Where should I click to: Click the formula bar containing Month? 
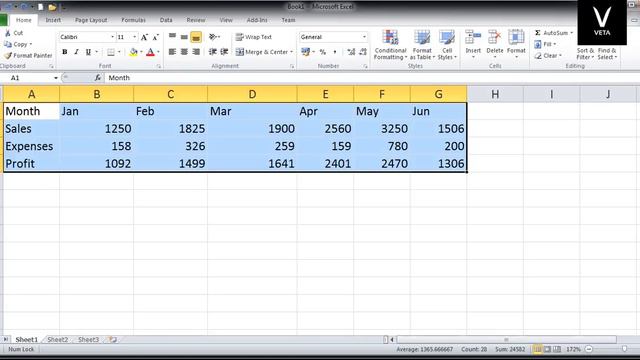point(371,78)
